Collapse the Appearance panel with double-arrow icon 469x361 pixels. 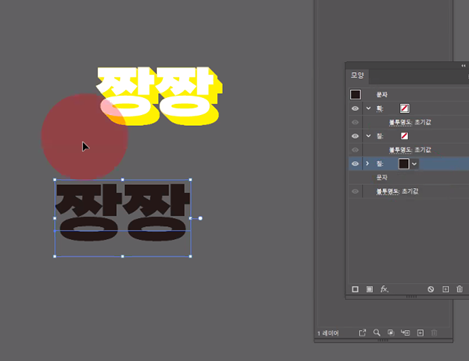pyautogui.click(x=463, y=66)
